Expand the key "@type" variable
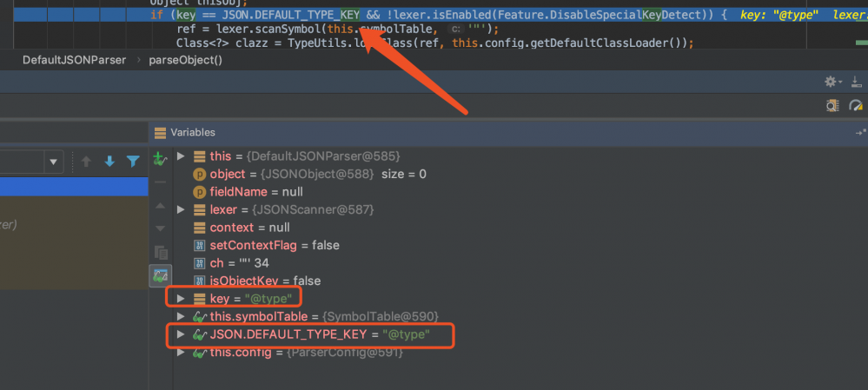Image resolution: width=868 pixels, height=390 pixels. [181, 299]
